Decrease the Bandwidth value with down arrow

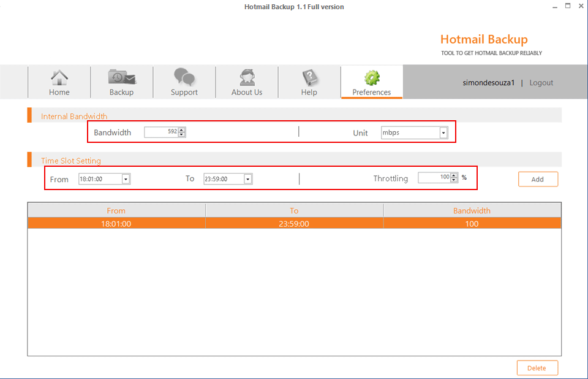click(x=182, y=134)
